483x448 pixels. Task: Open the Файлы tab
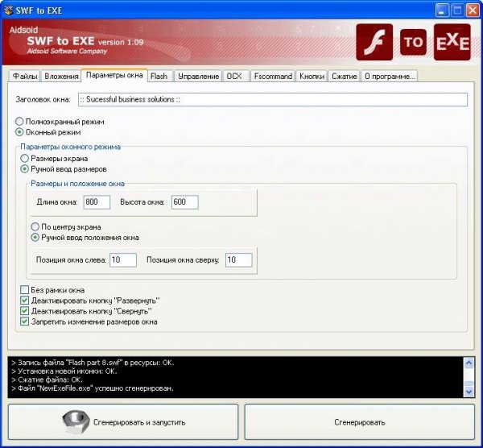[x=25, y=77]
